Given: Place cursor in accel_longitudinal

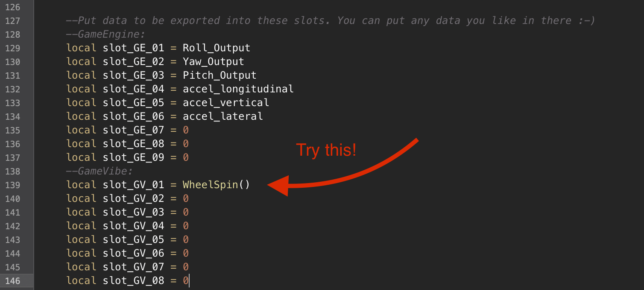Looking at the screenshot, I should (x=238, y=89).
